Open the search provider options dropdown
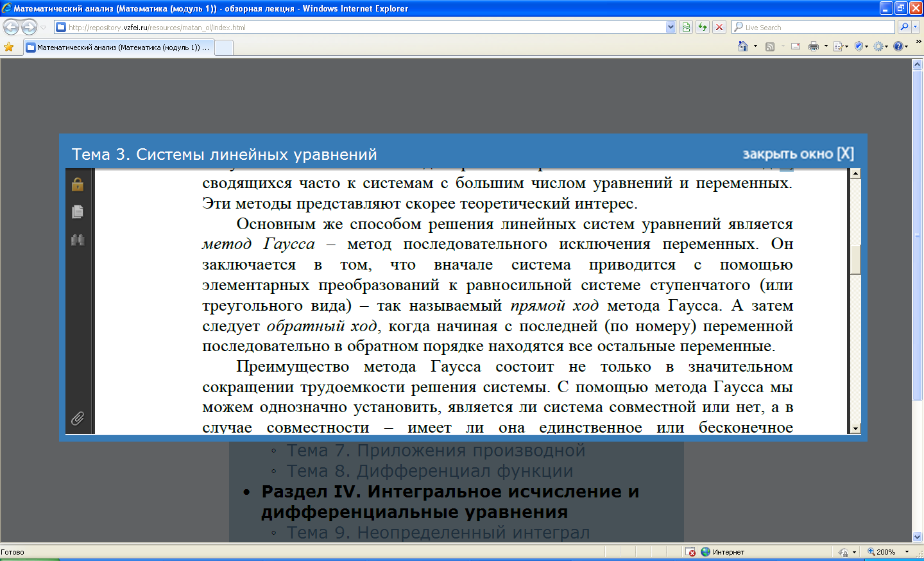Image resolution: width=924 pixels, height=561 pixels. 916,28
